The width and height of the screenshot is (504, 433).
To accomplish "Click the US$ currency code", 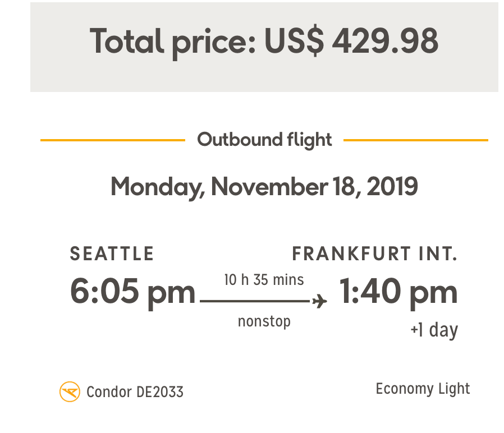I will pos(295,41).
